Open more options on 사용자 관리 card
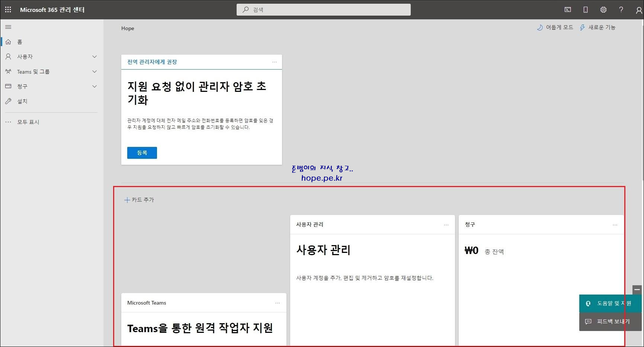The image size is (644, 347). (446, 225)
